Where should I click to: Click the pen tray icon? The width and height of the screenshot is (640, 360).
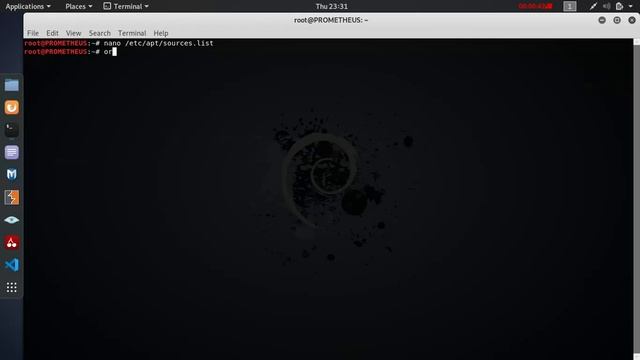[x=593, y=6]
